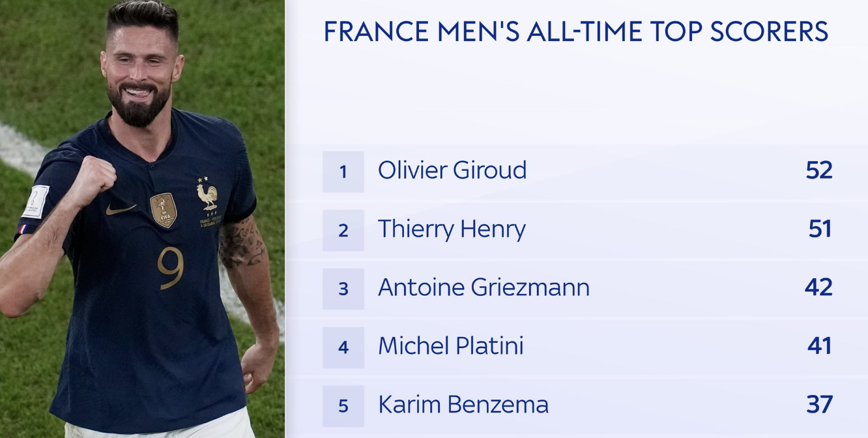868x438 pixels.
Task: Click the France Men's All-Time Top Scorers title
Action: tap(576, 32)
